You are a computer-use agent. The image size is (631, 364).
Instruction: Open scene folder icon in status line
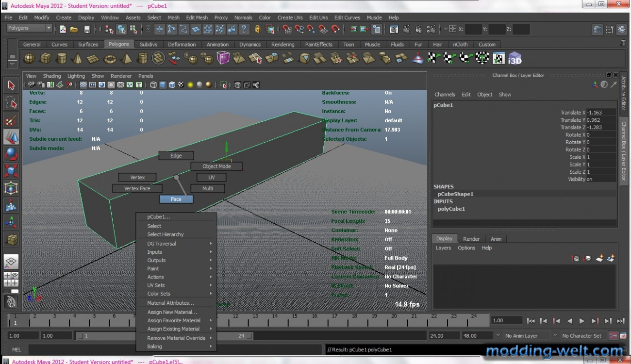[x=74, y=29]
